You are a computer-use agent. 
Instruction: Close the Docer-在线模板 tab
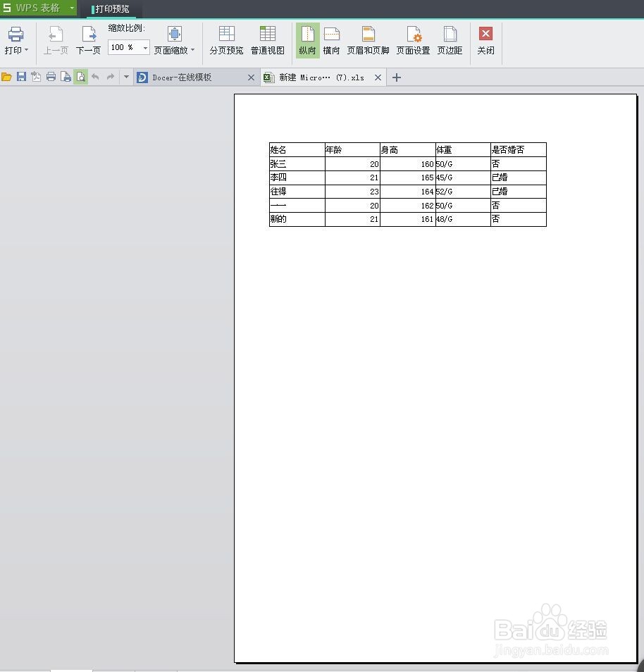252,77
